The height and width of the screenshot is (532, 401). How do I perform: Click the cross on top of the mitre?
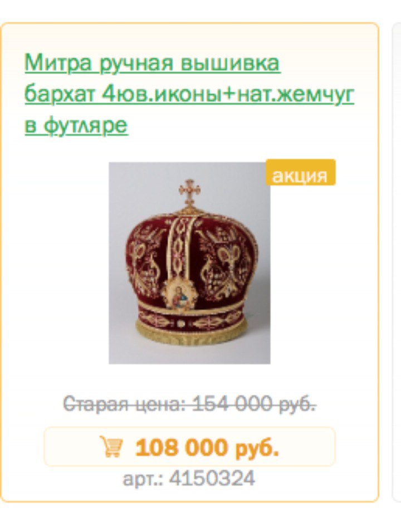(190, 192)
